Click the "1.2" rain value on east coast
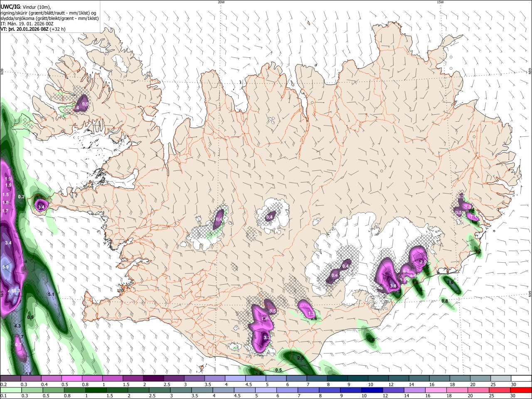 click(478, 251)
